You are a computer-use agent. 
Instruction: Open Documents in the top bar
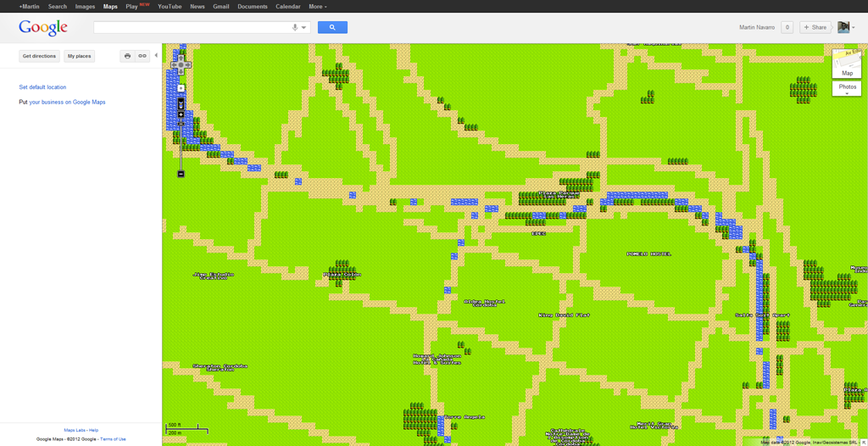pyautogui.click(x=253, y=7)
